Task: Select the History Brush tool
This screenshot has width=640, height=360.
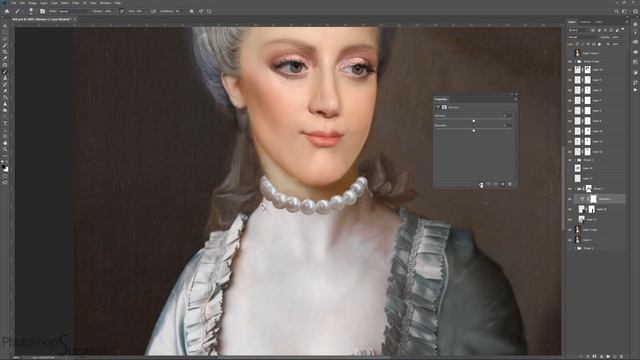Action: point(5,84)
